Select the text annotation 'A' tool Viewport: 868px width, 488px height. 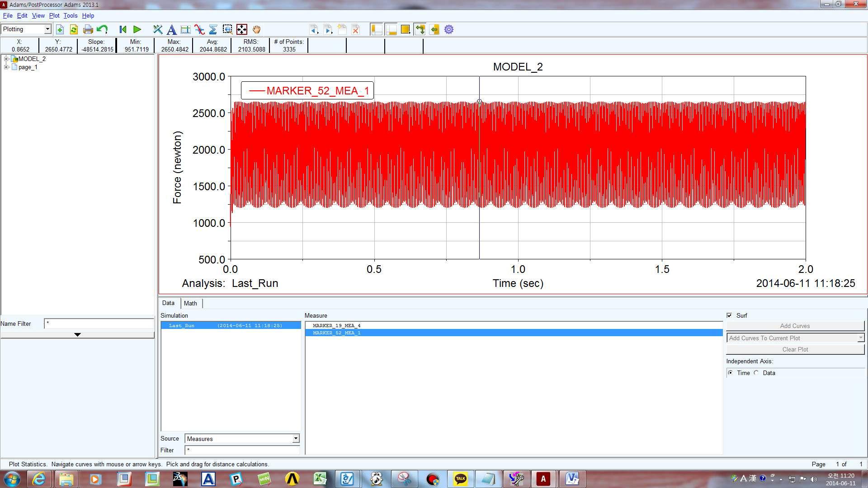click(171, 29)
